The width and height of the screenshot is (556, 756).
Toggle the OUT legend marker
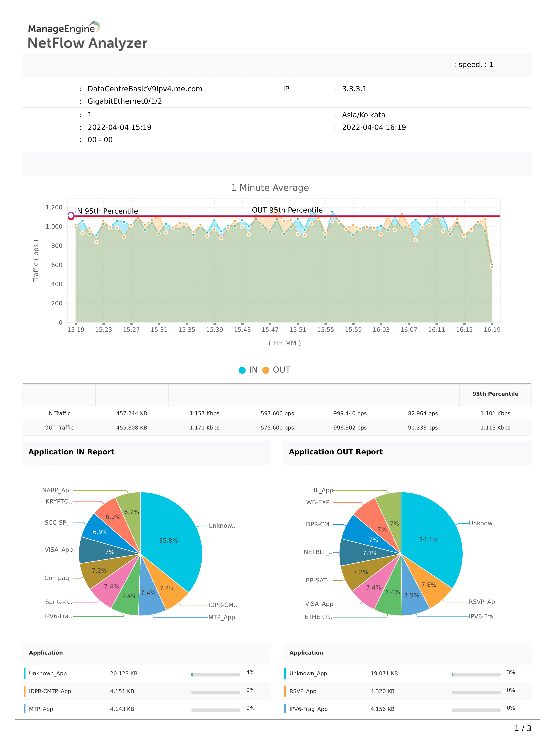[266, 370]
